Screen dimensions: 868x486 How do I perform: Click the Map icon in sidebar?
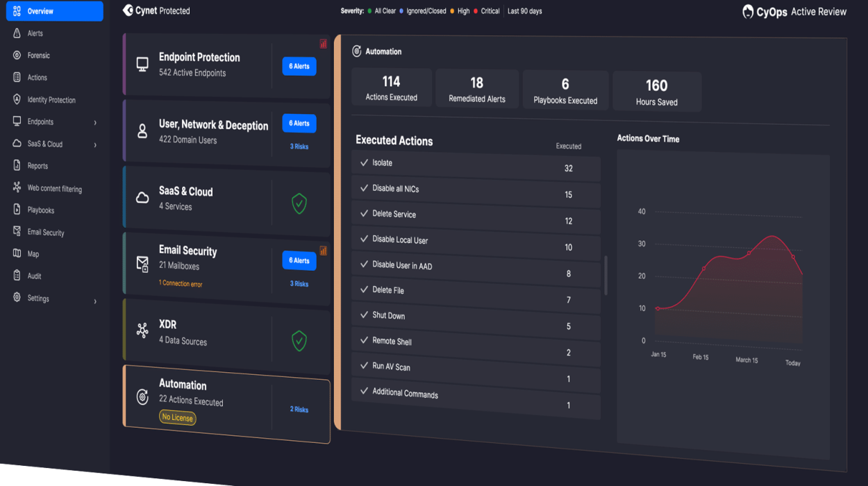click(x=17, y=253)
